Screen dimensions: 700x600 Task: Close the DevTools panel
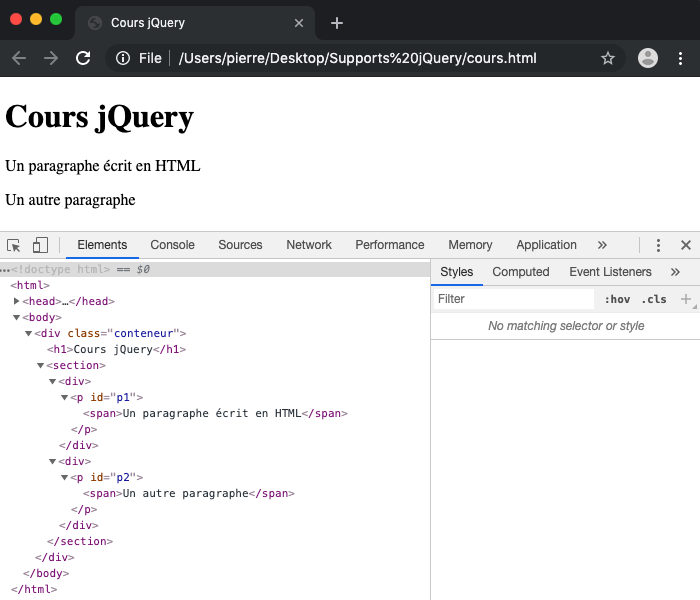pos(686,245)
